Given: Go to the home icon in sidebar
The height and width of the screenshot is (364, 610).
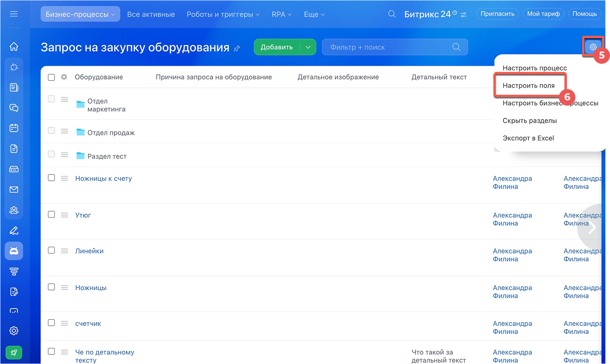Looking at the screenshot, I should (x=14, y=47).
